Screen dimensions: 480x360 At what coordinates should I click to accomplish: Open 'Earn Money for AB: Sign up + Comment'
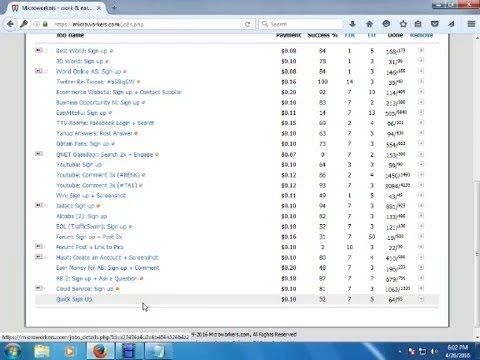[108, 268]
